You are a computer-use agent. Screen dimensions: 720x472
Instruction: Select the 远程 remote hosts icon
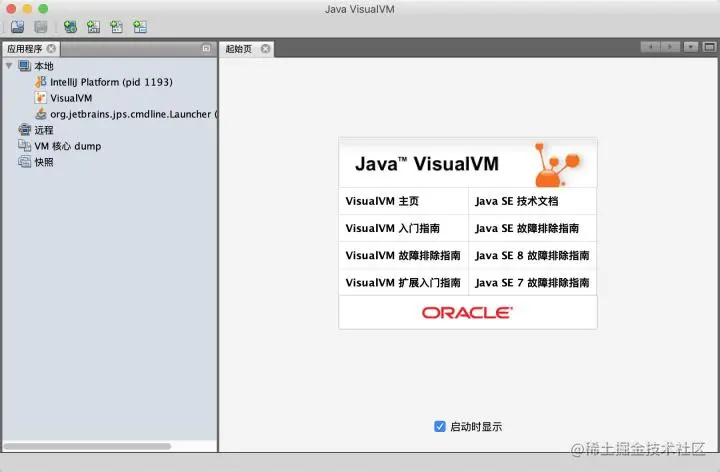point(24,130)
